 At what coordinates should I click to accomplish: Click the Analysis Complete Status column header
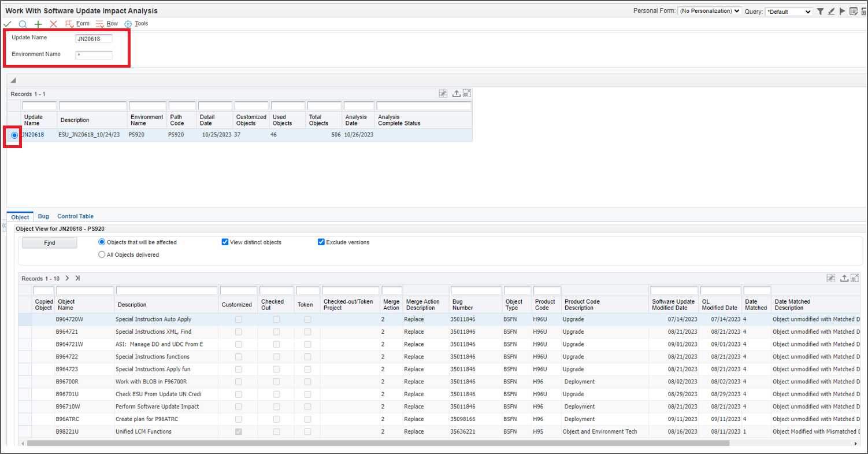[399, 120]
